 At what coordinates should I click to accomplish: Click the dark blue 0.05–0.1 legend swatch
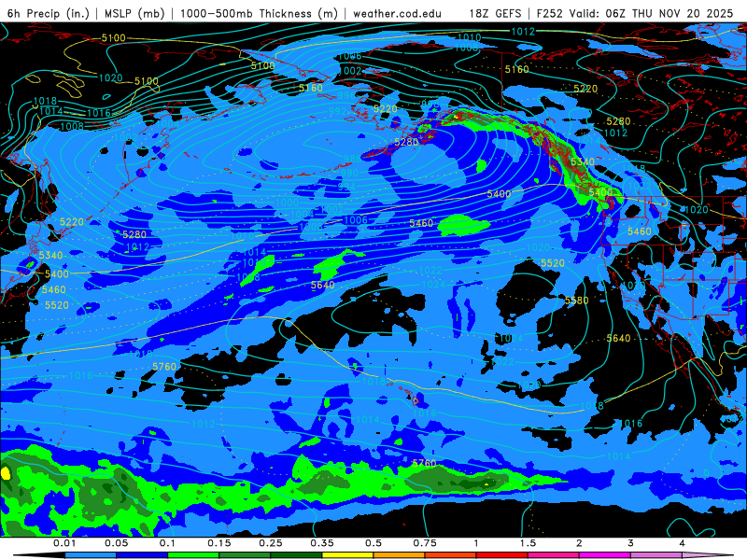coord(142,555)
